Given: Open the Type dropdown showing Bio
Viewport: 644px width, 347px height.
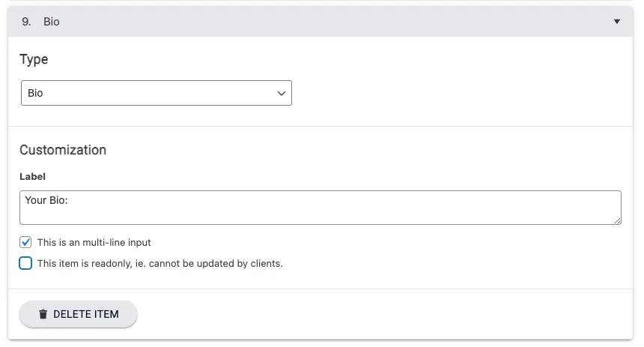Looking at the screenshot, I should pyautogui.click(x=156, y=94).
